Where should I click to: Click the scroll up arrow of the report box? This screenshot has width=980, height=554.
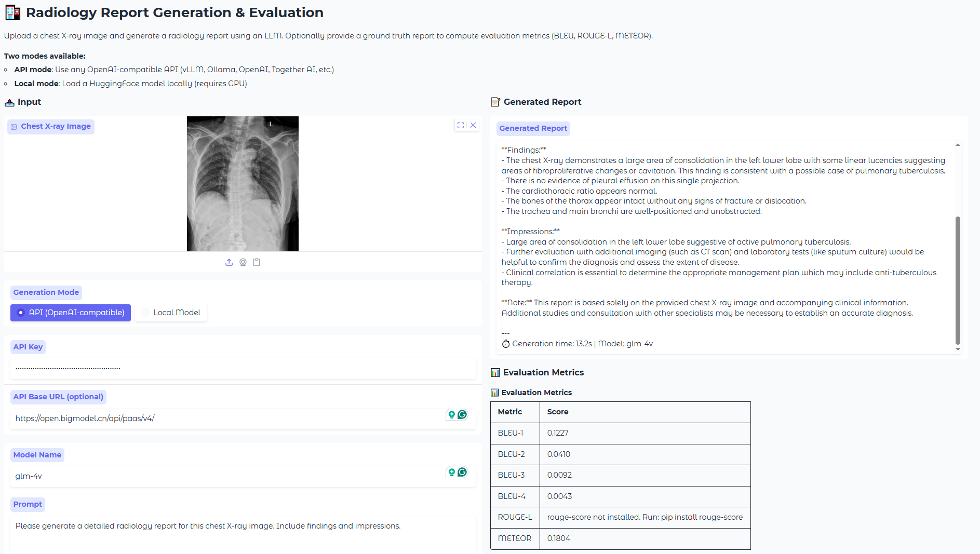[x=958, y=145]
